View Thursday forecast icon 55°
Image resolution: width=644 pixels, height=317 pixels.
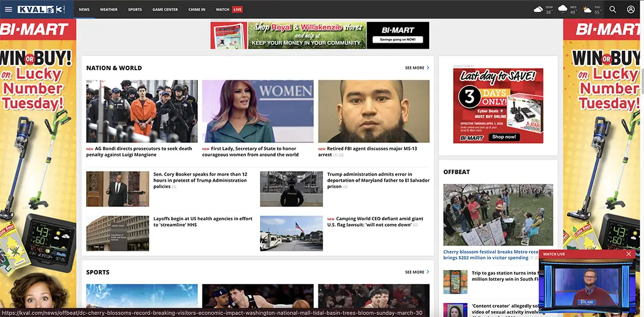587,9
